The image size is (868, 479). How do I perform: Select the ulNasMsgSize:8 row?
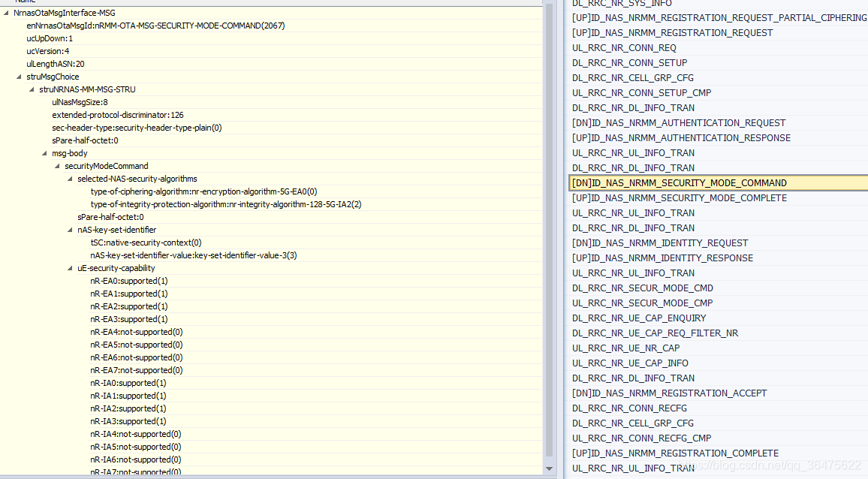click(80, 102)
